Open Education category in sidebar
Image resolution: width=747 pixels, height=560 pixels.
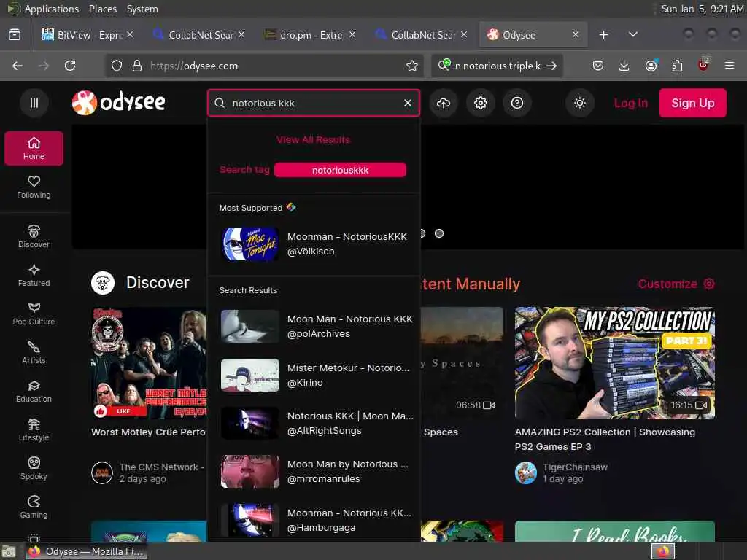(34, 392)
